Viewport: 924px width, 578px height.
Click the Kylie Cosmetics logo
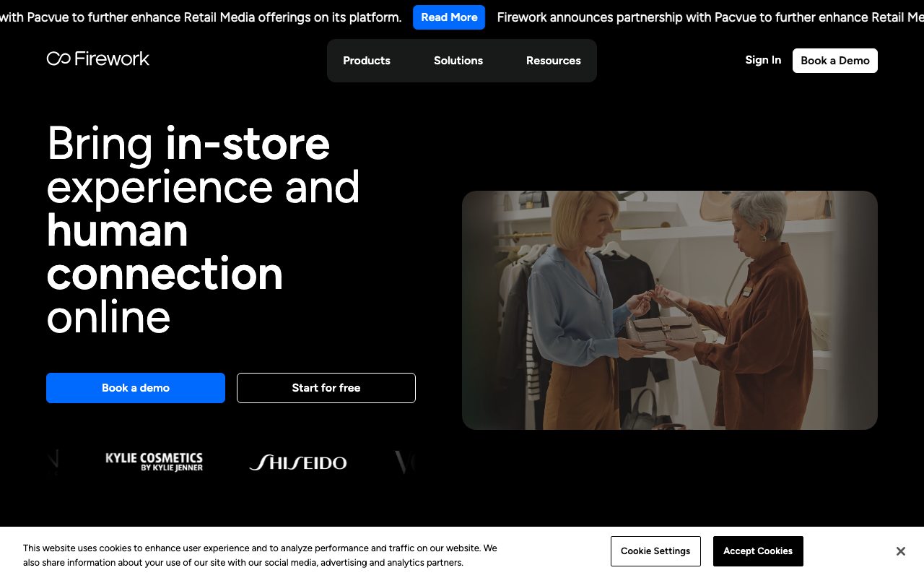pos(154,462)
